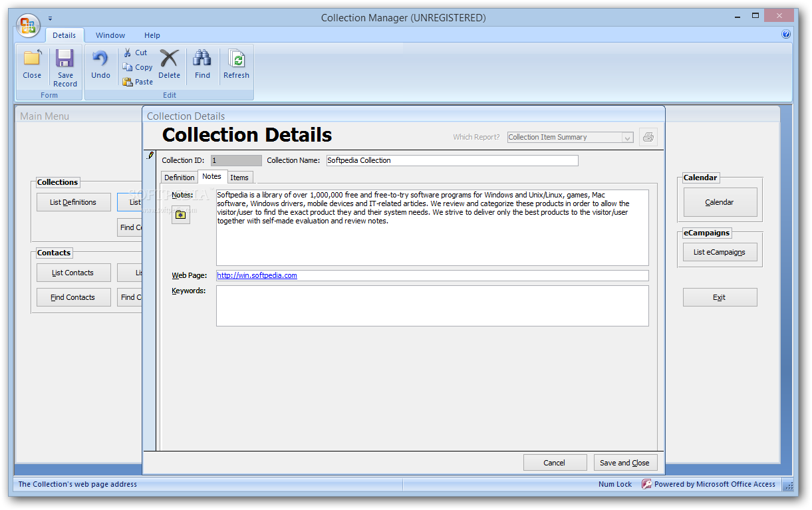Delete the current record
The width and height of the screenshot is (812, 510).
169,64
